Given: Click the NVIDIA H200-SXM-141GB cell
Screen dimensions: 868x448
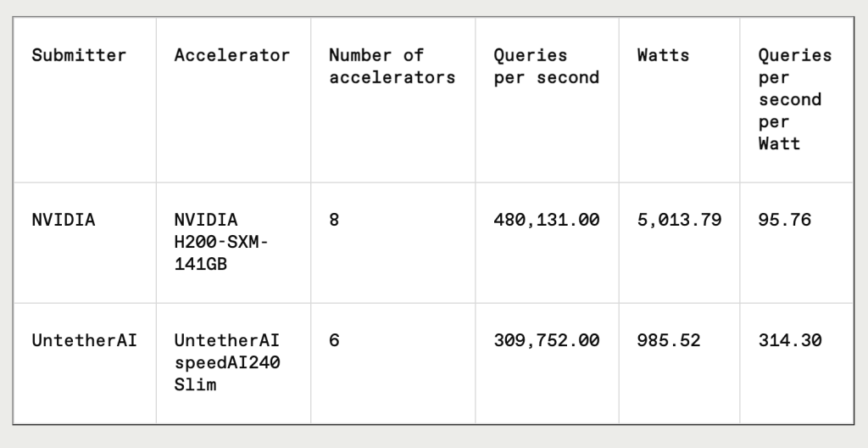Looking at the screenshot, I should tap(221, 243).
